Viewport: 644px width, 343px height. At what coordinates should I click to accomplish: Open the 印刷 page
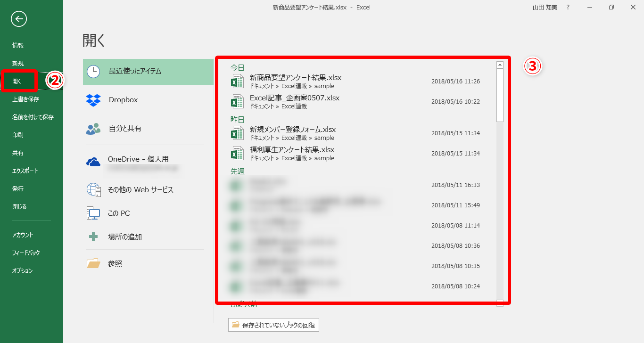(18, 135)
